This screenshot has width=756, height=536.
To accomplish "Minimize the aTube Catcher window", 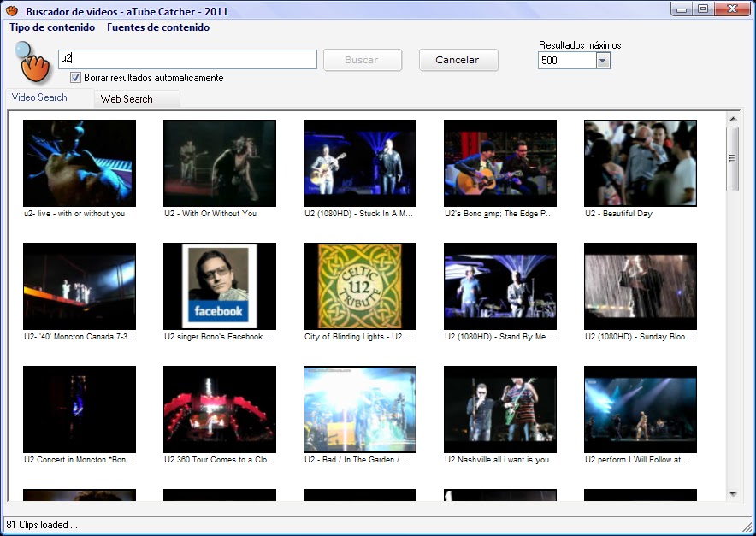I will (682, 9).
